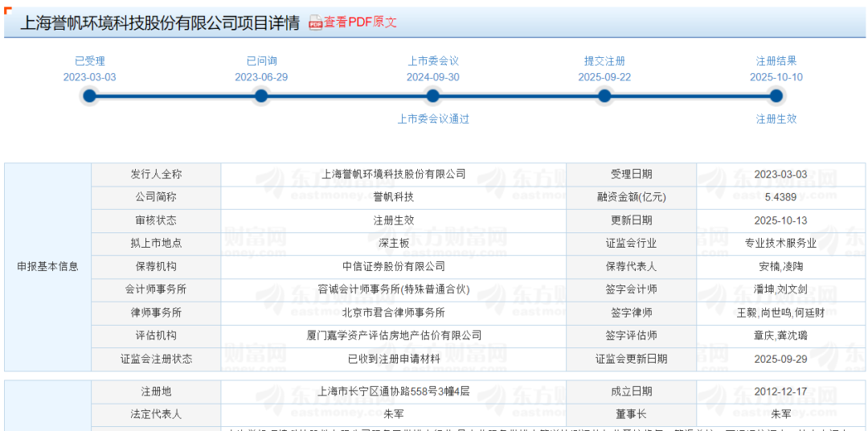The image size is (868, 431).
Task: Click the 更新日期 value 2025-10-13
Action: [x=780, y=220]
